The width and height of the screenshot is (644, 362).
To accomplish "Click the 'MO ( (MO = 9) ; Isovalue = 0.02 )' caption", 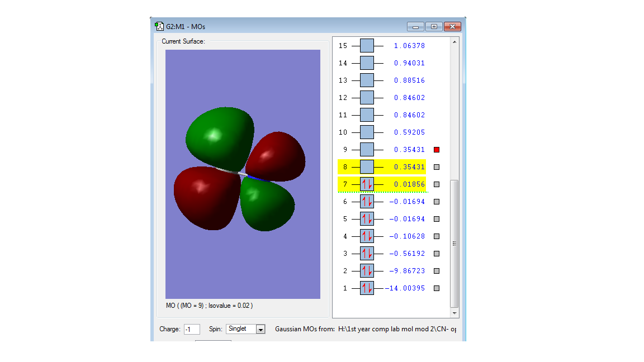I will (210, 306).
